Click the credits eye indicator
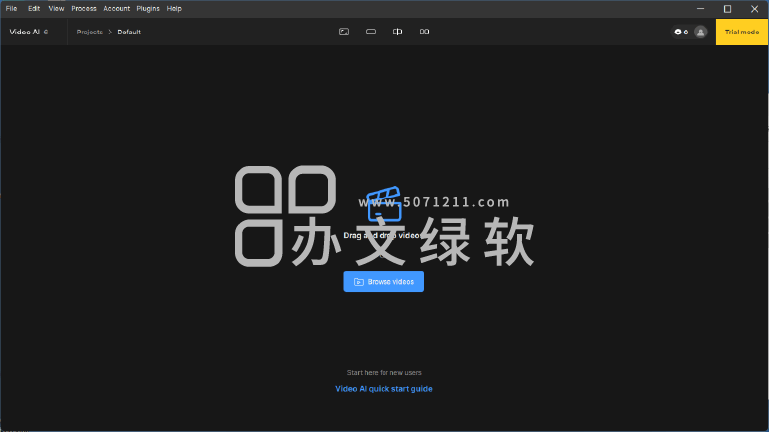This screenshot has height=433, width=769. 681,32
